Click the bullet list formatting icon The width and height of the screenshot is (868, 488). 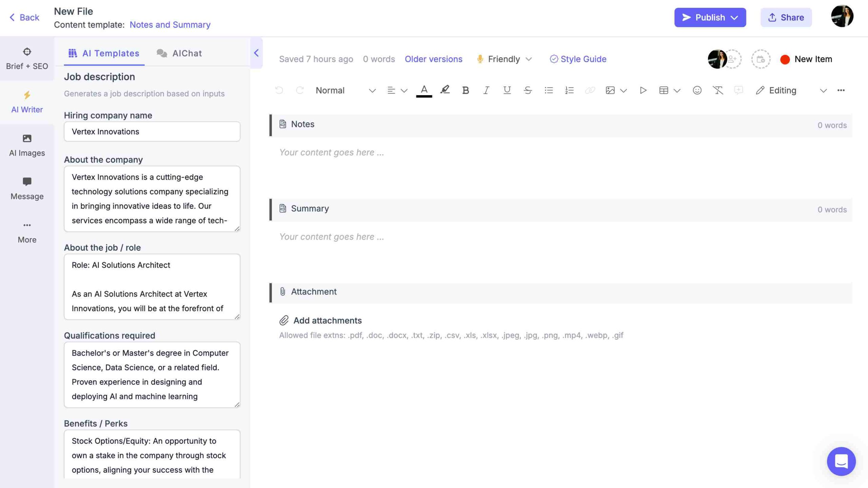pyautogui.click(x=548, y=90)
